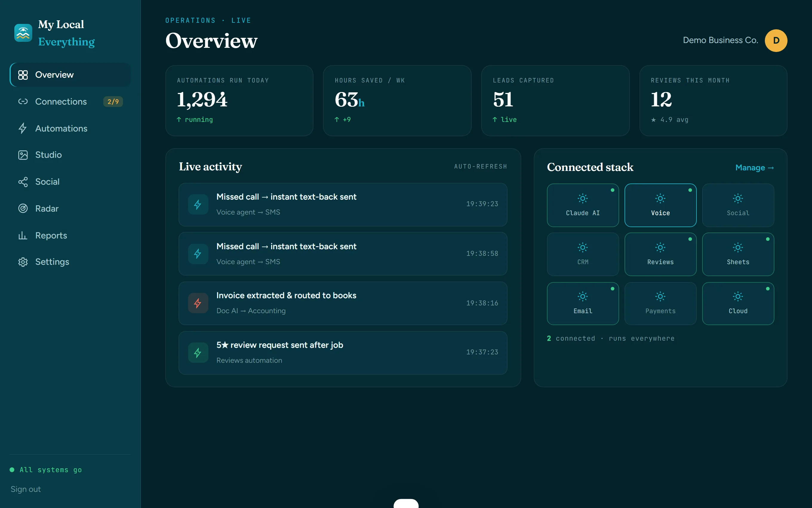Screen dimensions: 812x508
Task: Click green bolt icon of review request entry
Action: click(x=198, y=352)
